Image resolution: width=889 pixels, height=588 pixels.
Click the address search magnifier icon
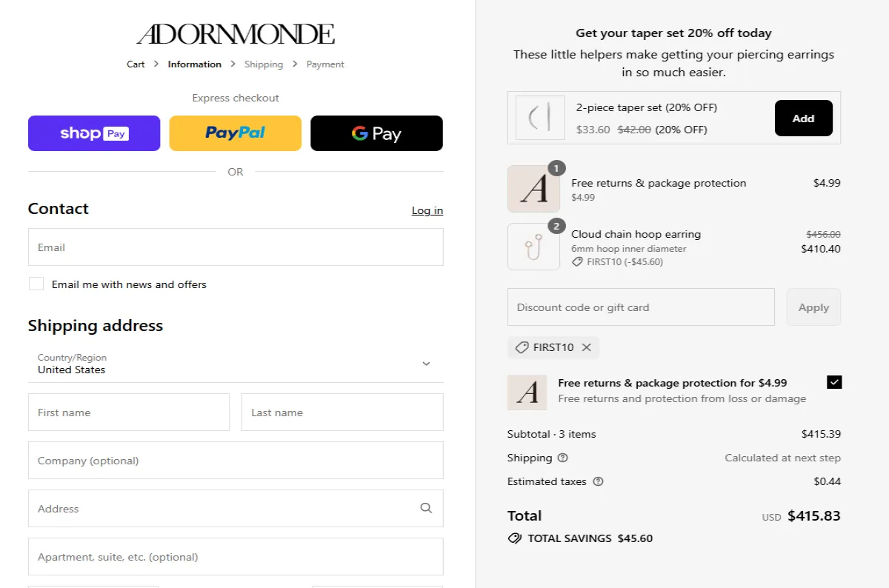(426, 508)
